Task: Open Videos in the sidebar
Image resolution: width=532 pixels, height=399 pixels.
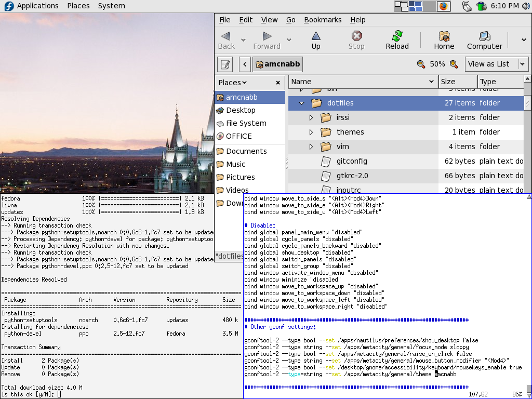Action: click(250, 190)
